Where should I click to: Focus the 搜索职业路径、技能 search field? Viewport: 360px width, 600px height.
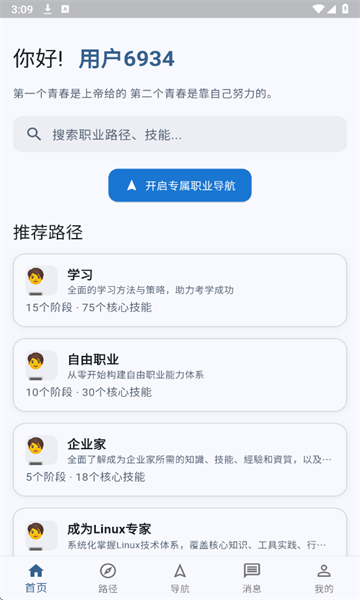(x=180, y=134)
